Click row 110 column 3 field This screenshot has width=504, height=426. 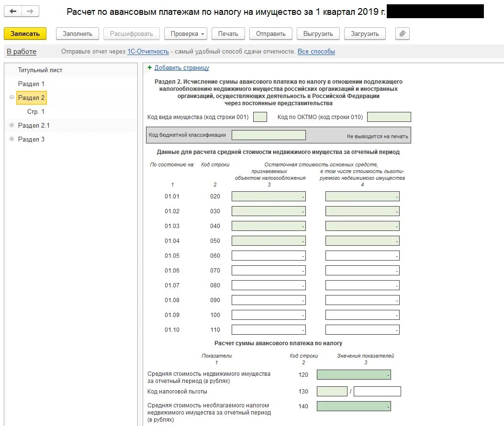[269, 330]
